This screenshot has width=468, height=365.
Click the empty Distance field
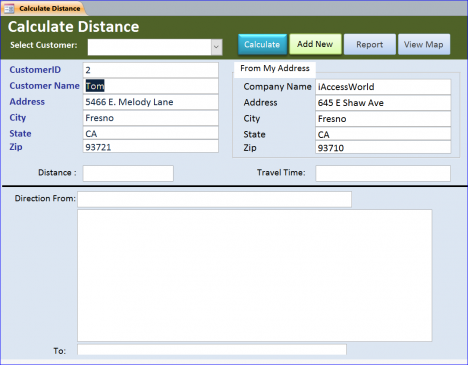[x=128, y=173]
